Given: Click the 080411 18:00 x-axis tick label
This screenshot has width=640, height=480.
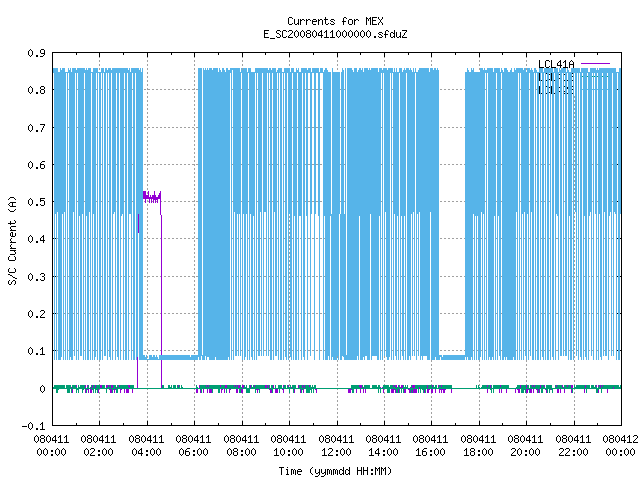Looking at the screenshot, I should tap(478, 446).
